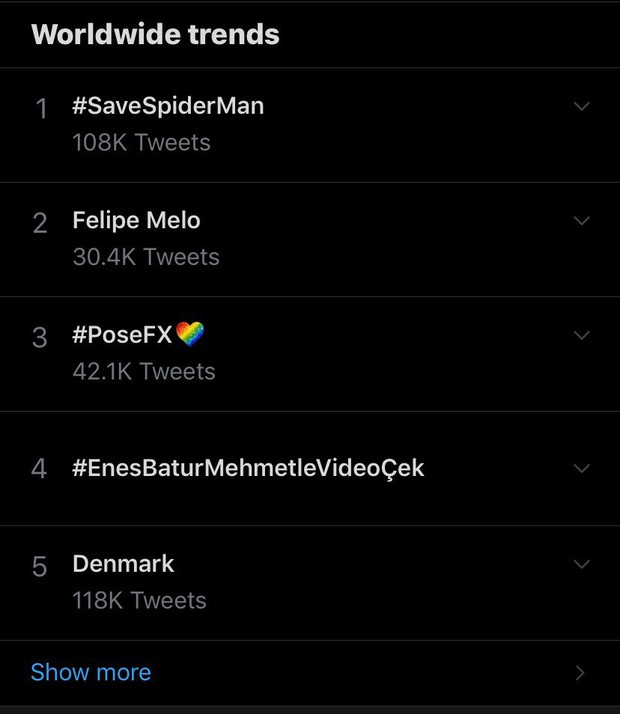Image resolution: width=620 pixels, height=714 pixels.
Task: Open the #SaveSpiderMan trending hashtag
Action: [168, 106]
